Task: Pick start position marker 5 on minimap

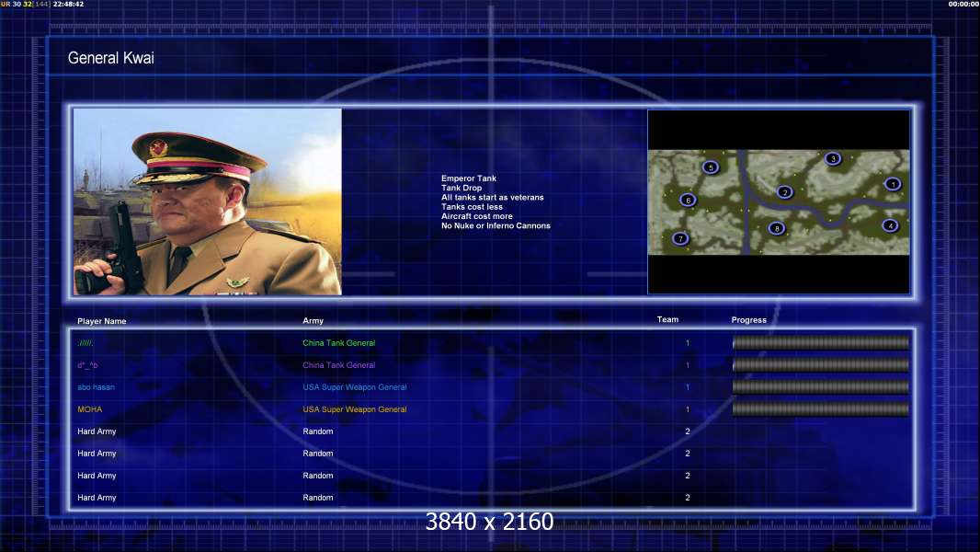Action: pos(711,167)
